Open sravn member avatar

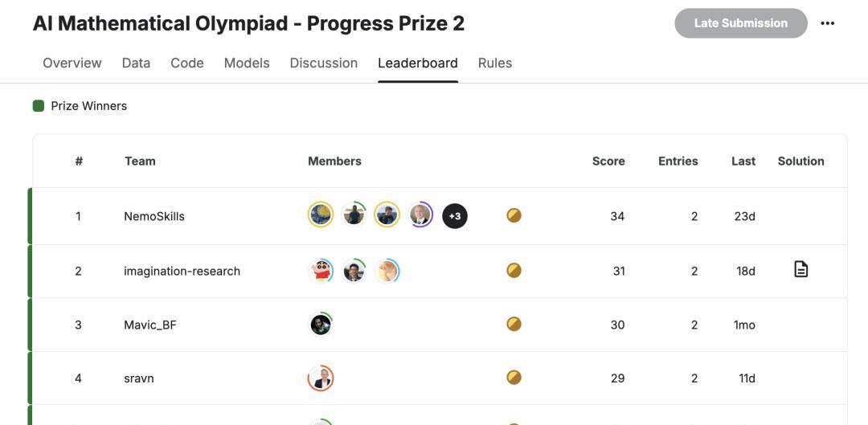321,378
